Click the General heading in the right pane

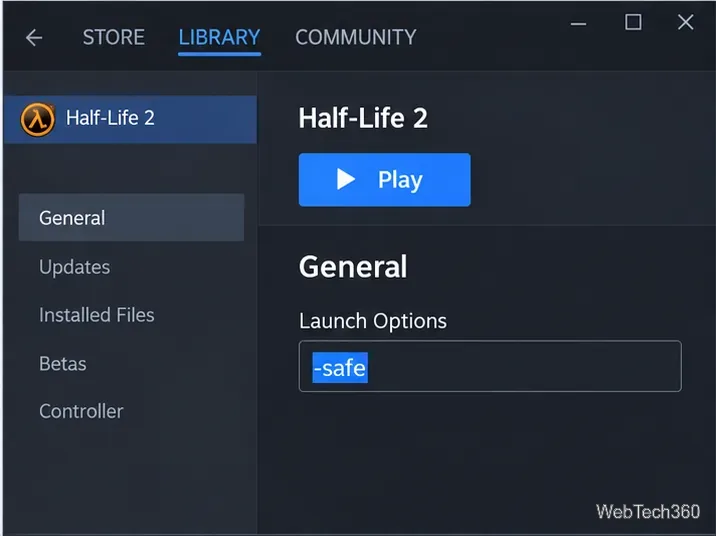[x=353, y=267]
